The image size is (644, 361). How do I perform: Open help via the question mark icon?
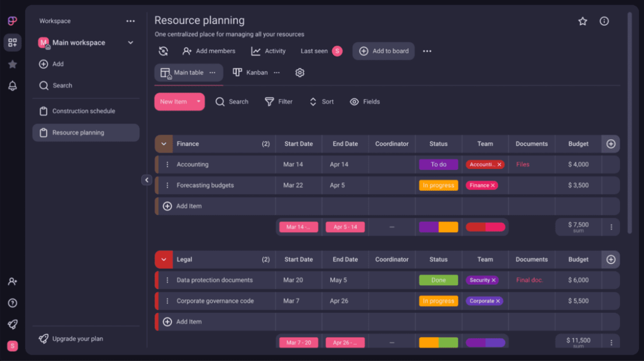[x=12, y=303]
